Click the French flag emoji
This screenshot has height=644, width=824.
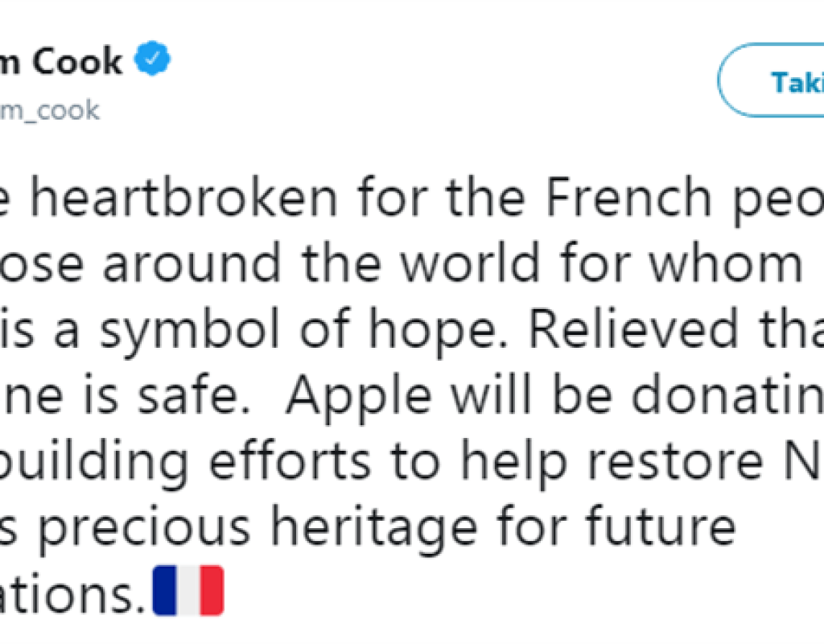point(187,589)
